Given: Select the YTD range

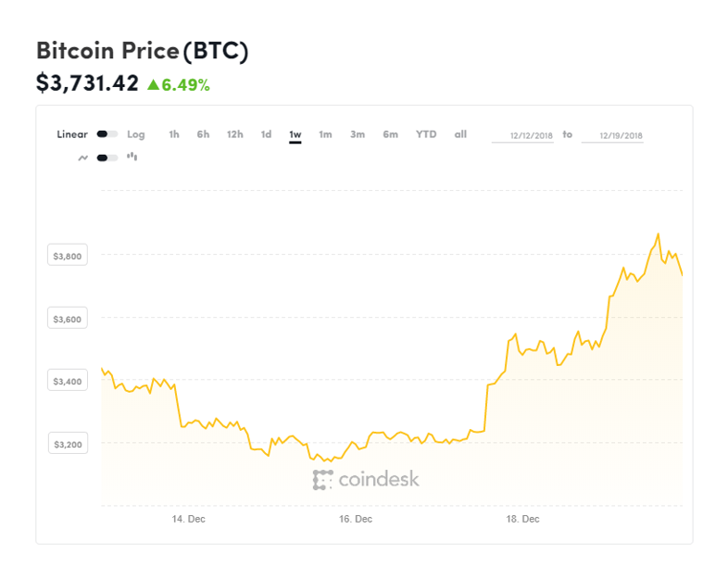Looking at the screenshot, I should pos(426,134).
